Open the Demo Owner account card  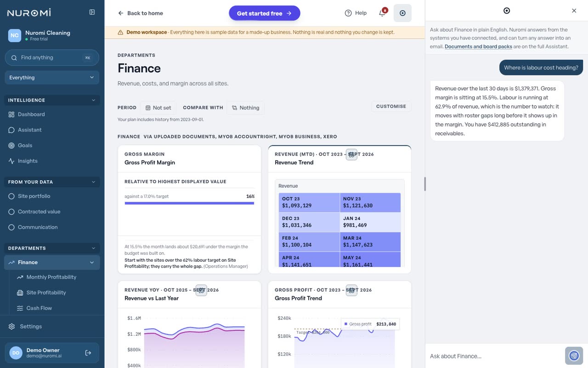[x=52, y=353]
